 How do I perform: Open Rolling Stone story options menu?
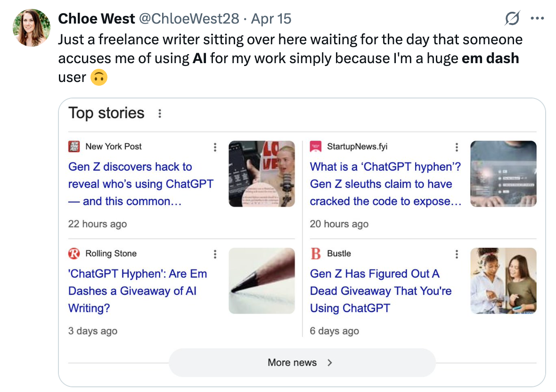[x=215, y=254]
